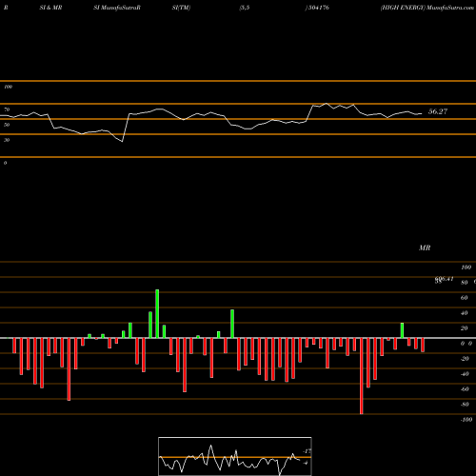Click the SI MunafaSutraR header text
This screenshot has height=476, width=476.
click(117, 8)
